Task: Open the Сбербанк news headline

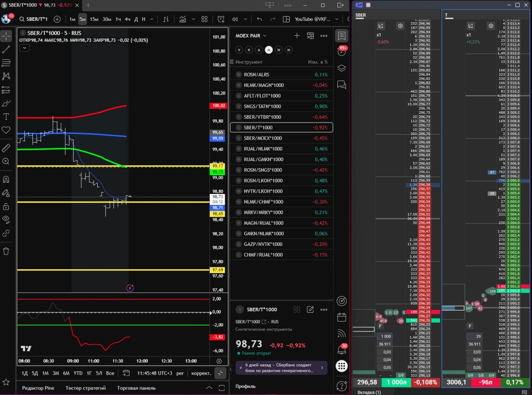Action: (x=282, y=367)
